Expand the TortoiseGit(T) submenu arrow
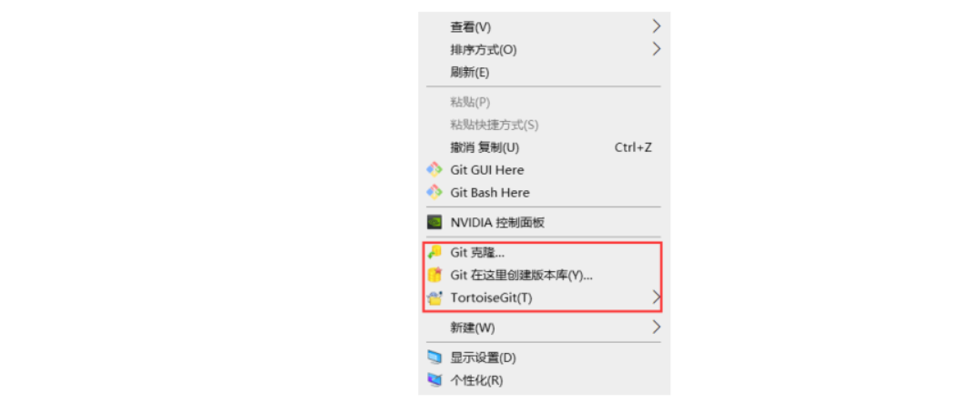 [656, 297]
